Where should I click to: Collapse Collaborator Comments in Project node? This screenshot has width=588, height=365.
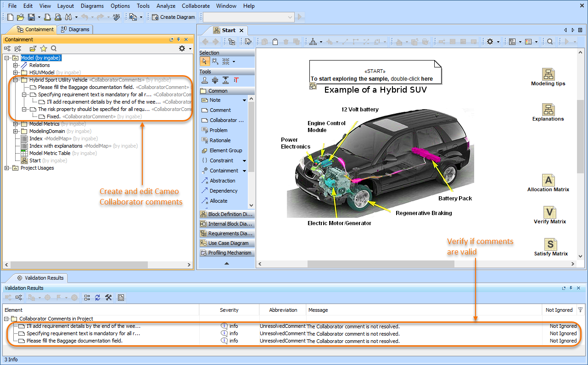coord(7,319)
